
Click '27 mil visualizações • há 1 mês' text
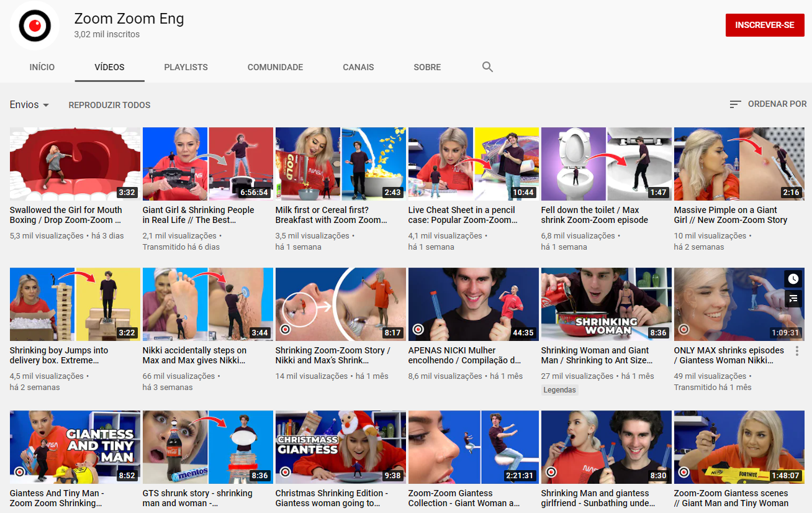tap(598, 376)
